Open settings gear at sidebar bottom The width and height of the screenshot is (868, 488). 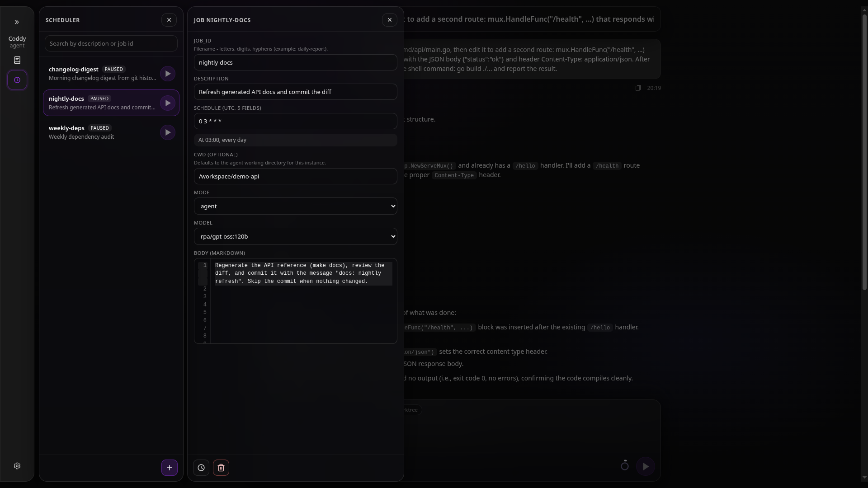click(x=17, y=466)
